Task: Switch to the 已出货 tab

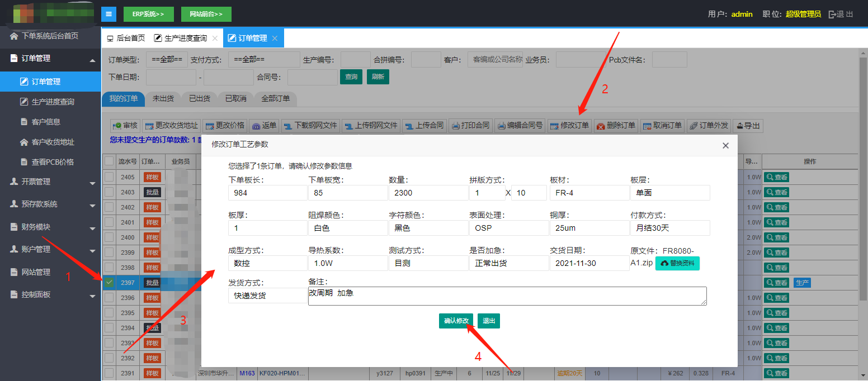Action: tap(199, 98)
